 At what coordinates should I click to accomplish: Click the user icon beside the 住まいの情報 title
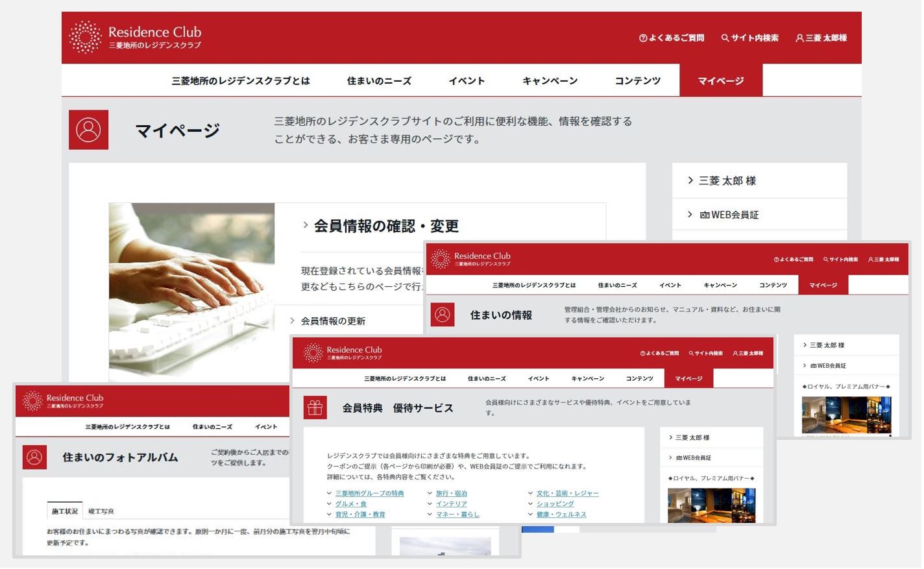pos(443,315)
